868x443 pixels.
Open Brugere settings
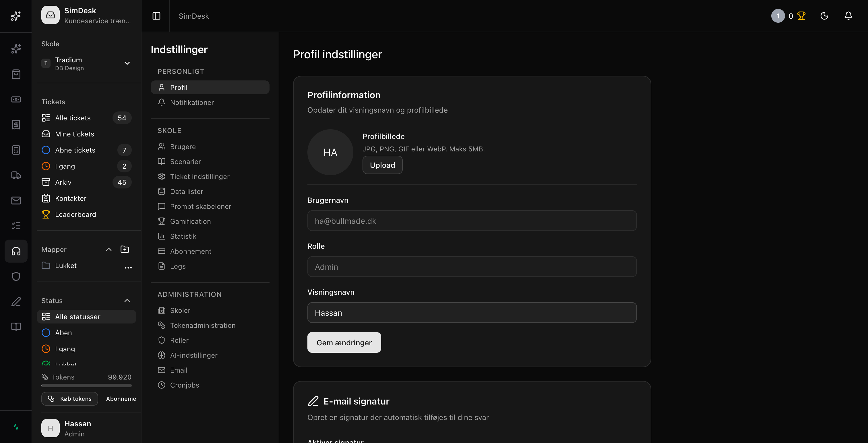tap(210, 147)
